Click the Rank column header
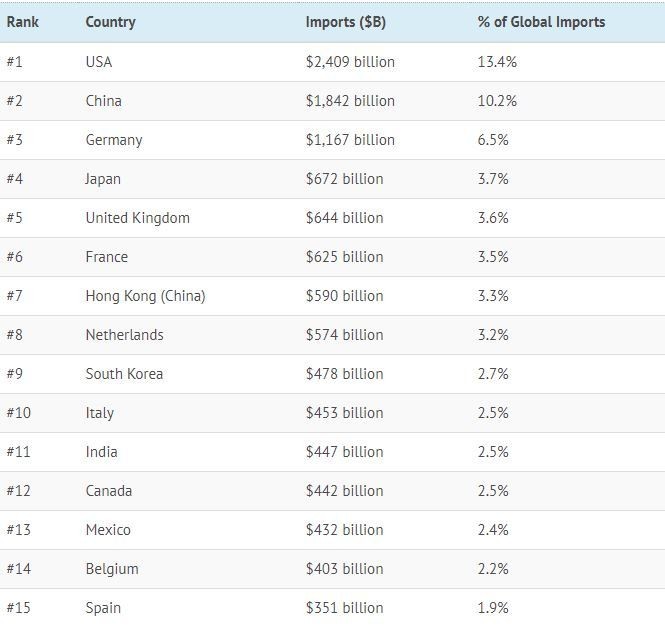 tap(22, 22)
